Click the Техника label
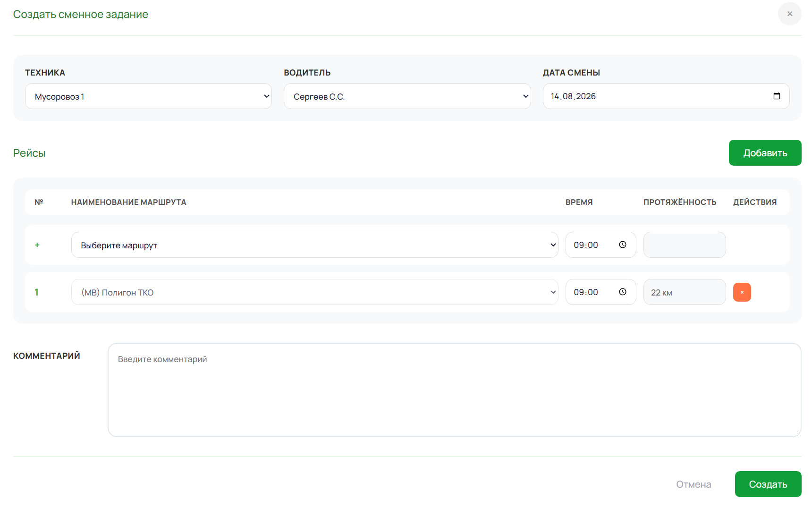The image size is (812, 507). 45,73
